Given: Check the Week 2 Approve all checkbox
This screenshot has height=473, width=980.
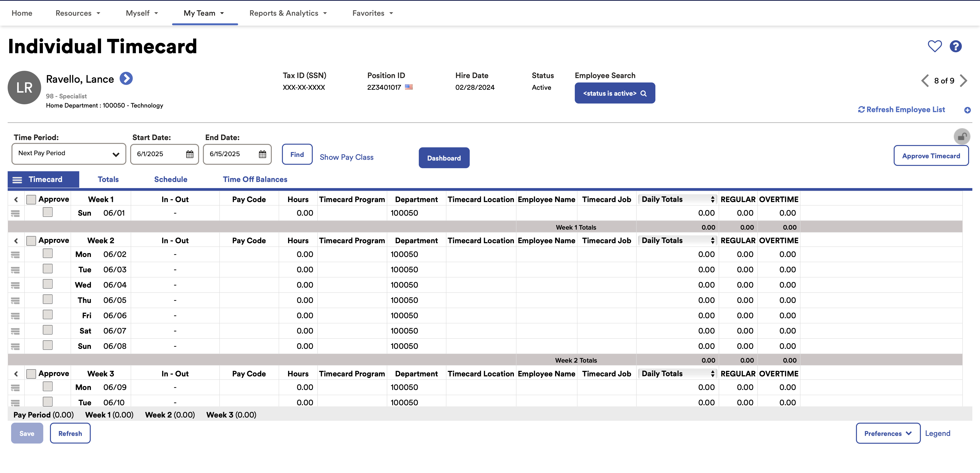Looking at the screenshot, I should (x=31, y=240).
